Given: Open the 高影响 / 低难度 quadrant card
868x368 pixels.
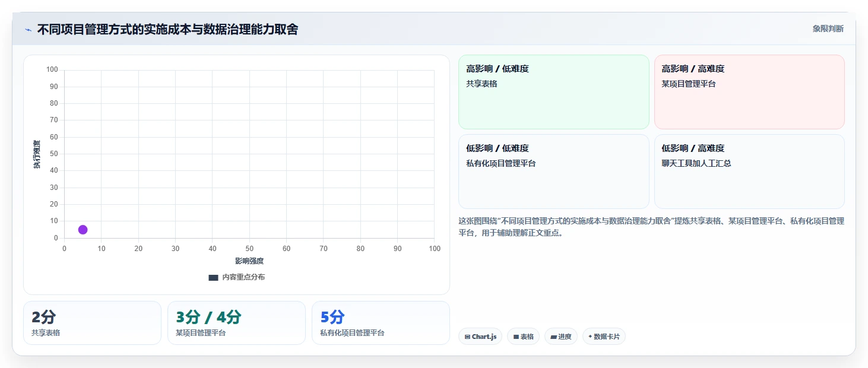Looking at the screenshot, I should pos(553,92).
